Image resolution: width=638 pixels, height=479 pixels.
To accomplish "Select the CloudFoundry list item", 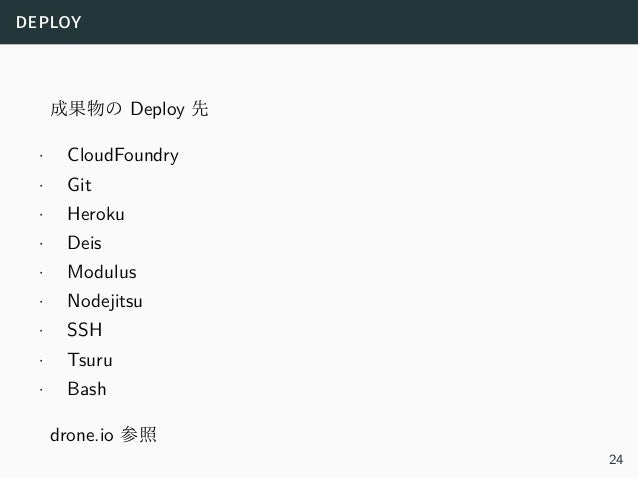I will point(123,155).
